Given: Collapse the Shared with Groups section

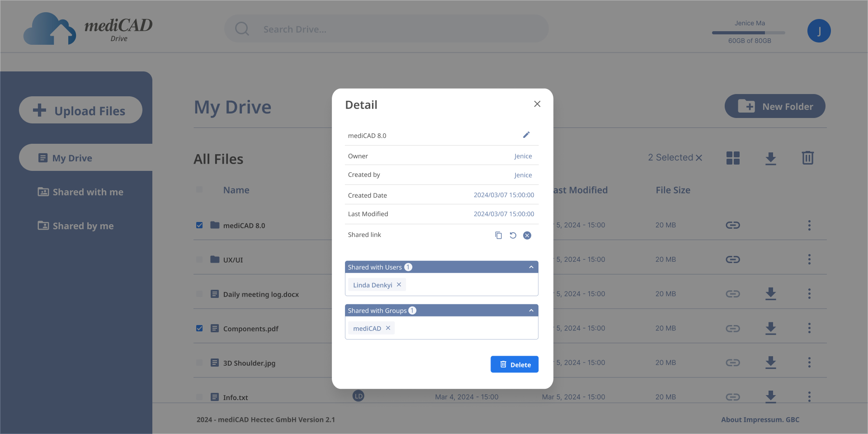Looking at the screenshot, I should point(531,311).
